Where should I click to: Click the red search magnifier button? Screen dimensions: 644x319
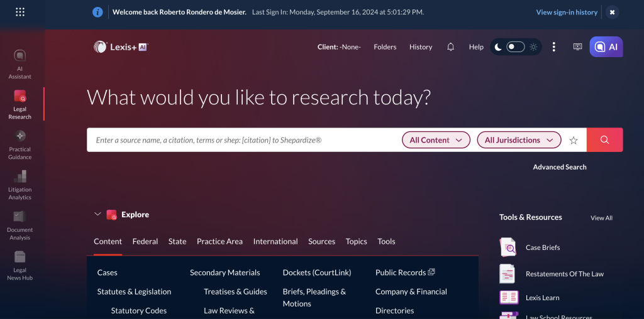point(604,140)
